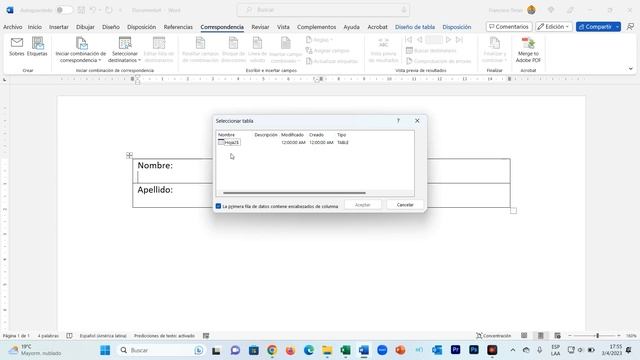The height and width of the screenshot is (360, 640).
Task: Click the spelling check book icon in status bar
Action: [x=69, y=336]
